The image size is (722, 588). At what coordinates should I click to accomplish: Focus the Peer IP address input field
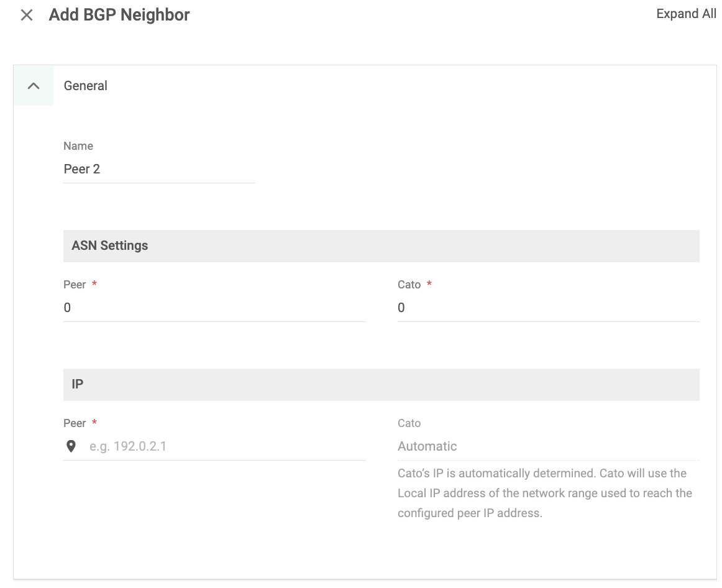click(224, 446)
